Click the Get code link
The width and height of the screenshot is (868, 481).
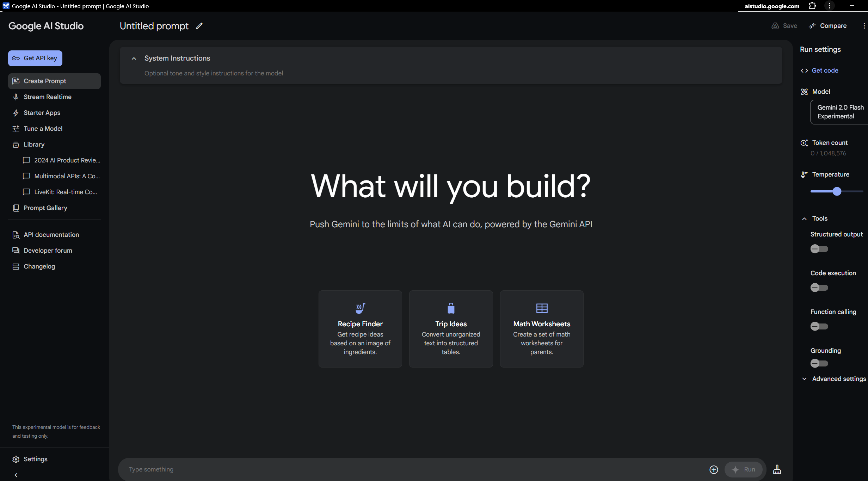point(825,70)
